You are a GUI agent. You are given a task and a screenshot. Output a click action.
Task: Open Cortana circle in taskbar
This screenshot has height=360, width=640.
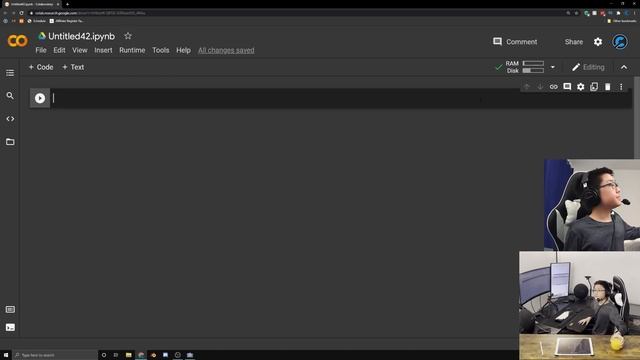click(104, 355)
